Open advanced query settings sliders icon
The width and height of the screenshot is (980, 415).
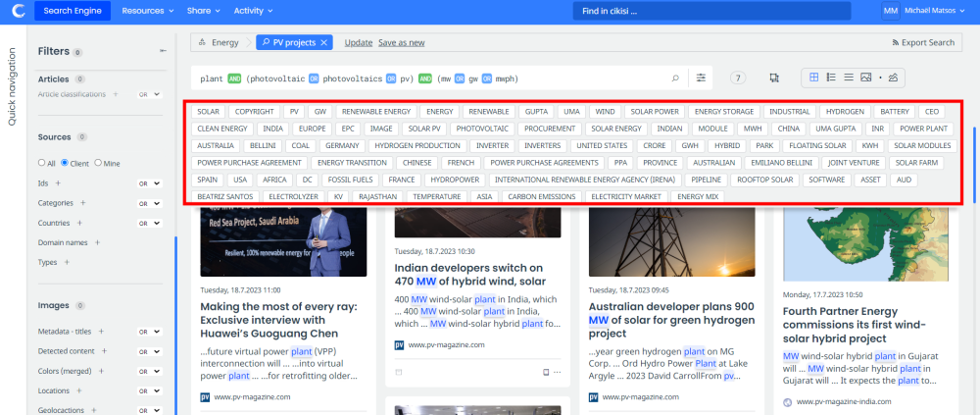click(702, 78)
